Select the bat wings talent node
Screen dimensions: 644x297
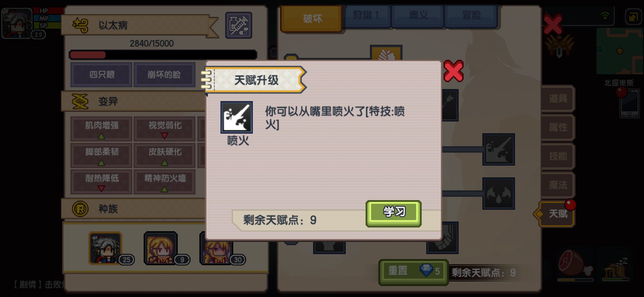pyautogui.click(x=498, y=193)
